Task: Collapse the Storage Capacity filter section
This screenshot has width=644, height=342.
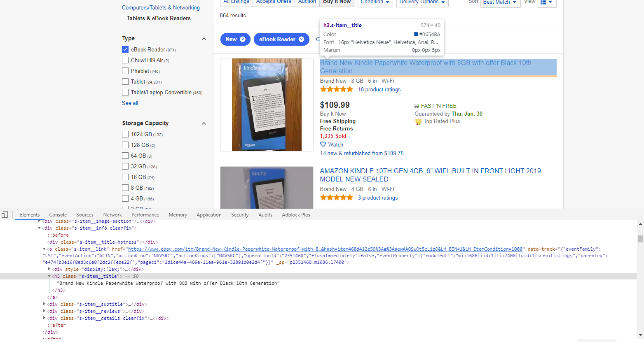Action: click(204, 123)
